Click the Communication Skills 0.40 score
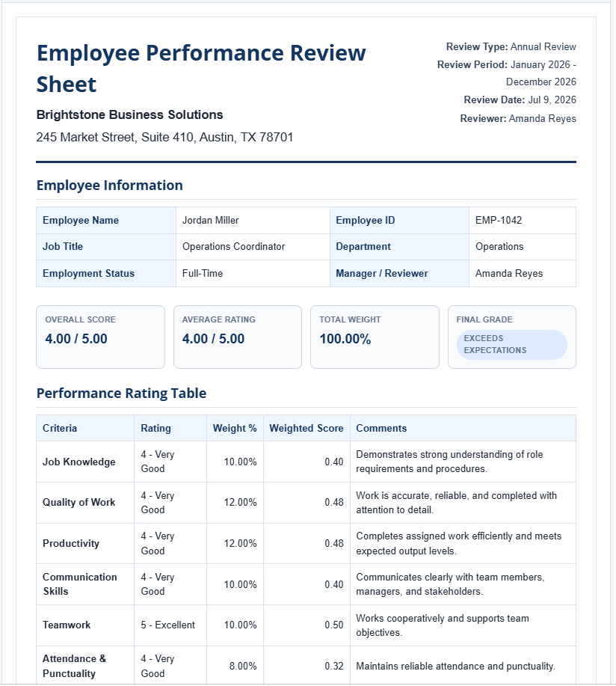This screenshot has height=686, width=616. (307, 584)
